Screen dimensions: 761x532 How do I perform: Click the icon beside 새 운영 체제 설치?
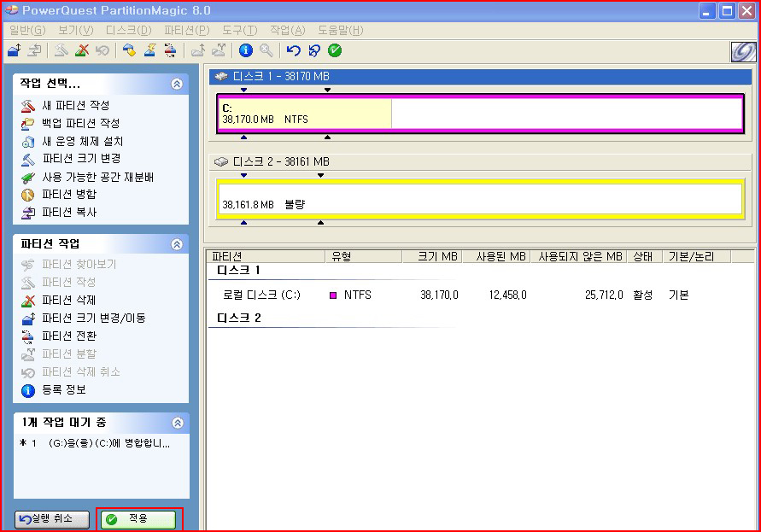tap(28, 141)
